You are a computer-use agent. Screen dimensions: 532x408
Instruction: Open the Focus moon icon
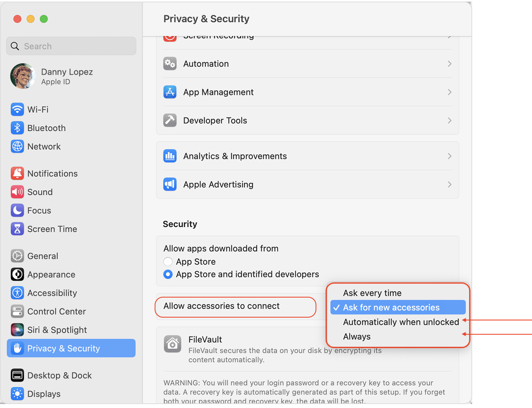17,210
